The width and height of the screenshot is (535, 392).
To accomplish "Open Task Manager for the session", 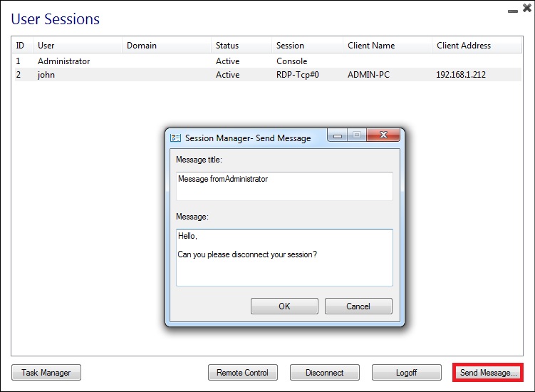I will click(46, 373).
